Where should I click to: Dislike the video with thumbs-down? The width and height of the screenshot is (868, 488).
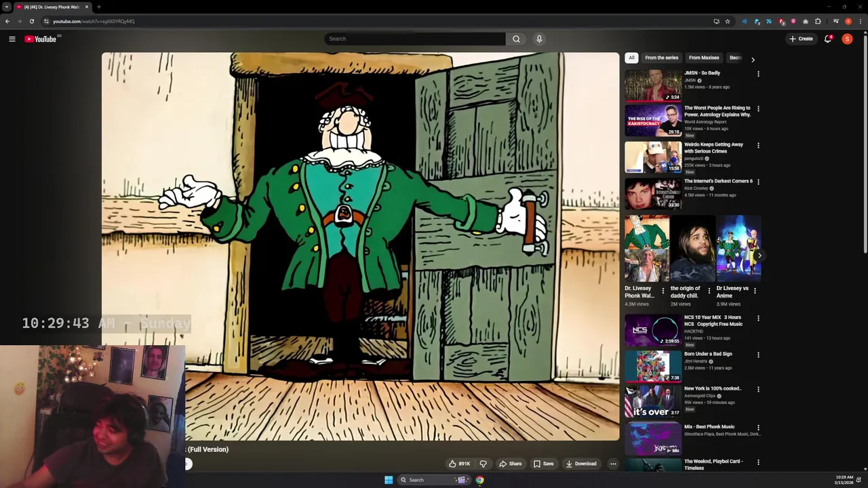pyautogui.click(x=484, y=464)
